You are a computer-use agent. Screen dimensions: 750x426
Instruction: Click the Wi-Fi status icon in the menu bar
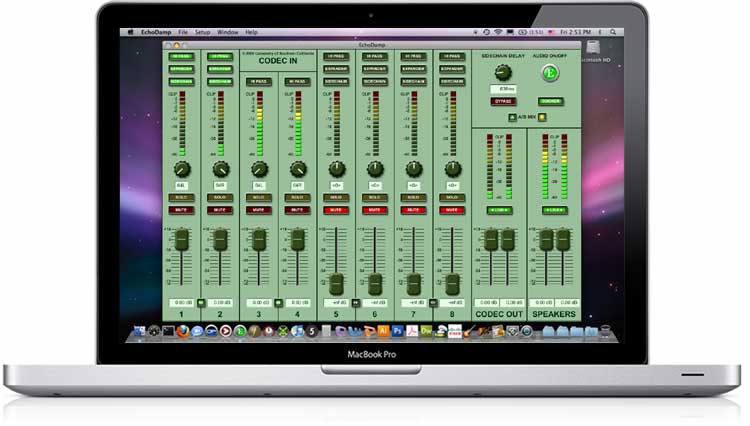tap(498, 32)
